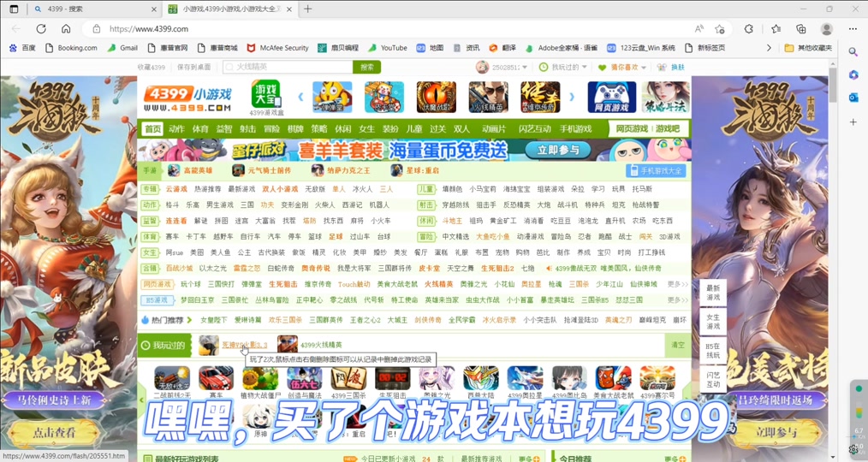The width and height of the screenshot is (868, 462).
Task: Go to browser home page icon
Action: (x=66, y=29)
